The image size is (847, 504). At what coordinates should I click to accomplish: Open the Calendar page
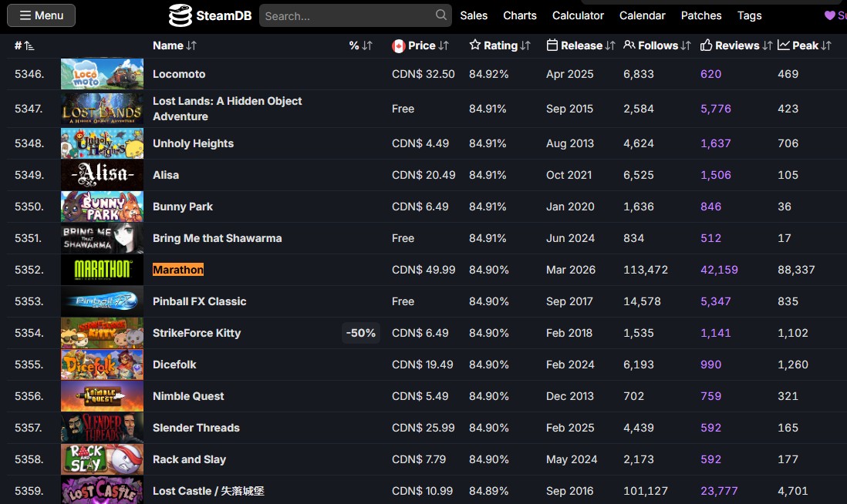point(643,15)
